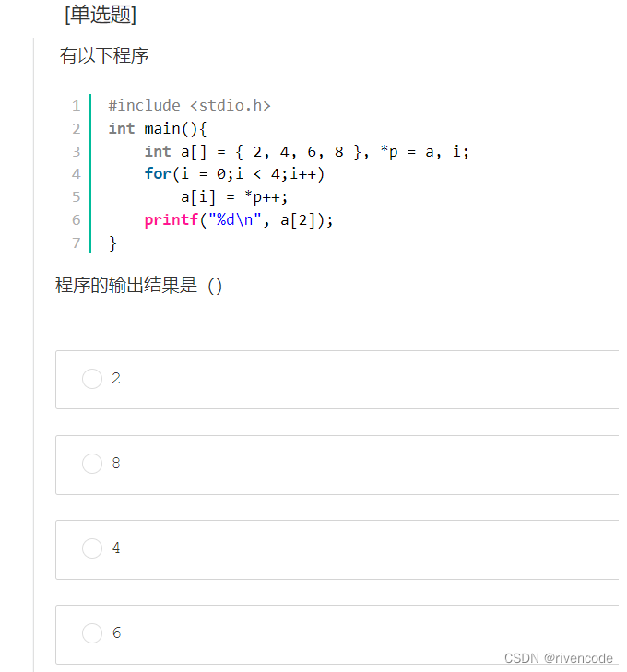Viewport: 627px width, 672px height.
Task: Select the radio button for answer 2
Action: [92, 379]
